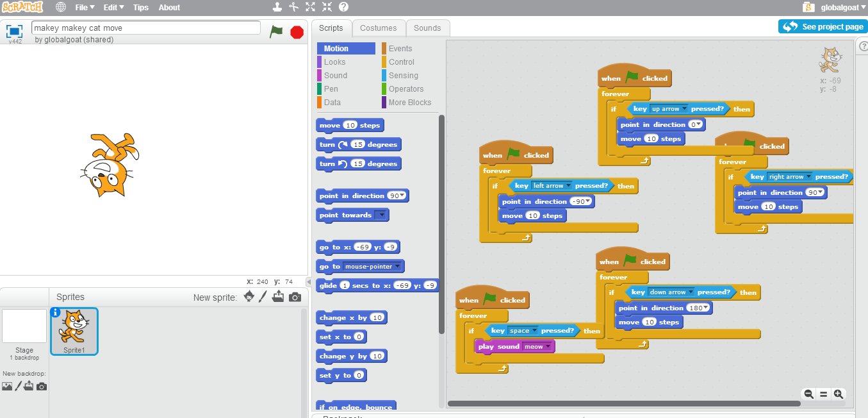Open the About link
This screenshot has height=418, width=868.
pos(169,8)
